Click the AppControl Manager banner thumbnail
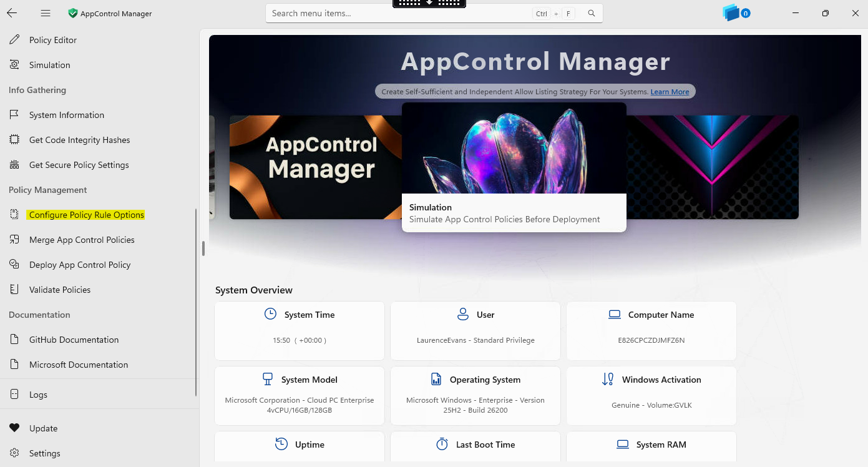Screen dimensions: 868x467 click(316, 167)
